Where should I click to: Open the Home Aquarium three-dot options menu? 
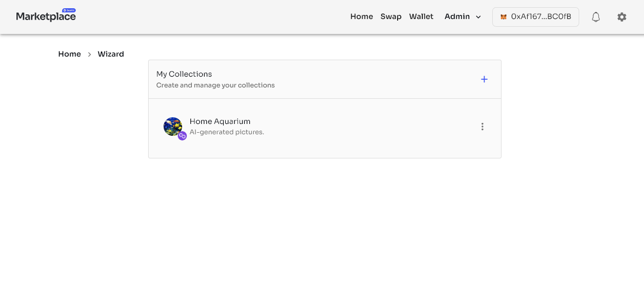[482, 127]
